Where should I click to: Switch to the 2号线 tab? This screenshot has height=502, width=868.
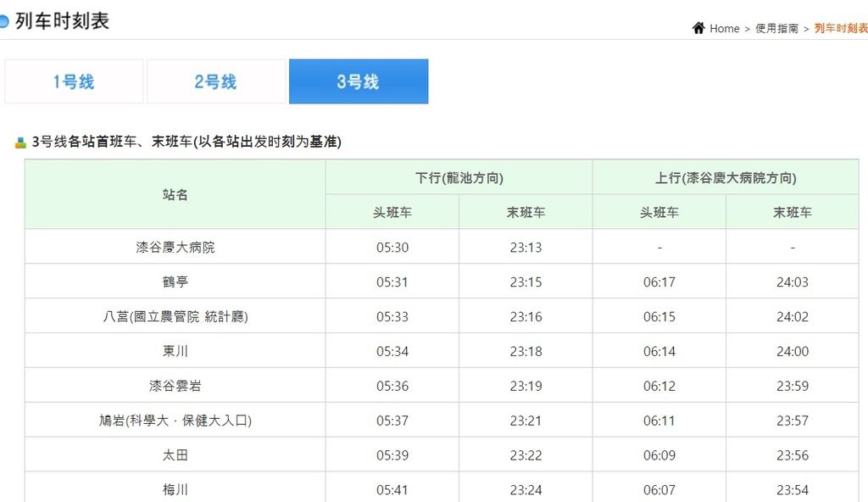(x=216, y=81)
